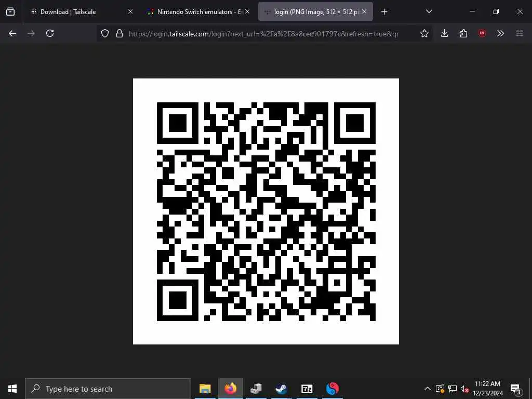Viewport: 532px width, 399px height.
Task: Click the Type here to search box
Action: click(x=108, y=389)
